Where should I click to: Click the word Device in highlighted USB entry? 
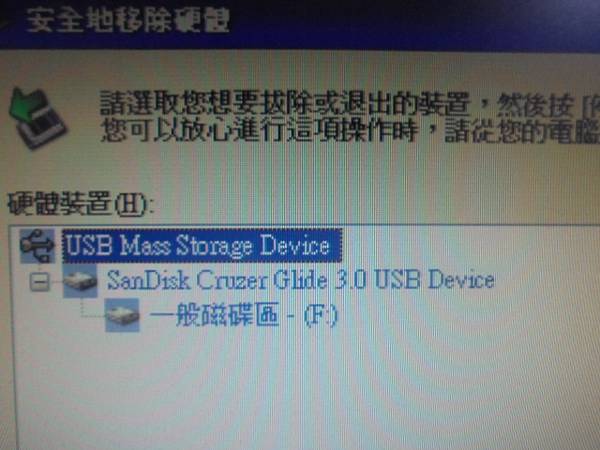(295, 245)
